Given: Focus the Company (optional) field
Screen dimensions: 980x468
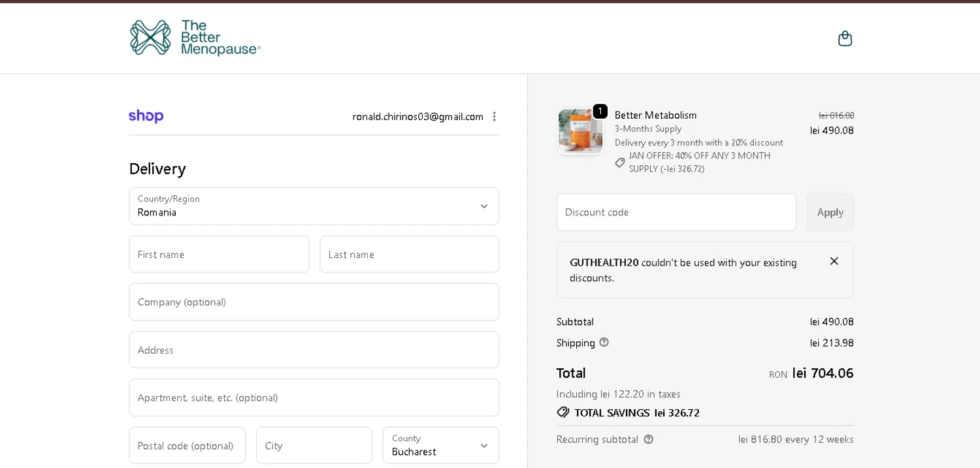Looking at the screenshot, I should coord(314,302).
